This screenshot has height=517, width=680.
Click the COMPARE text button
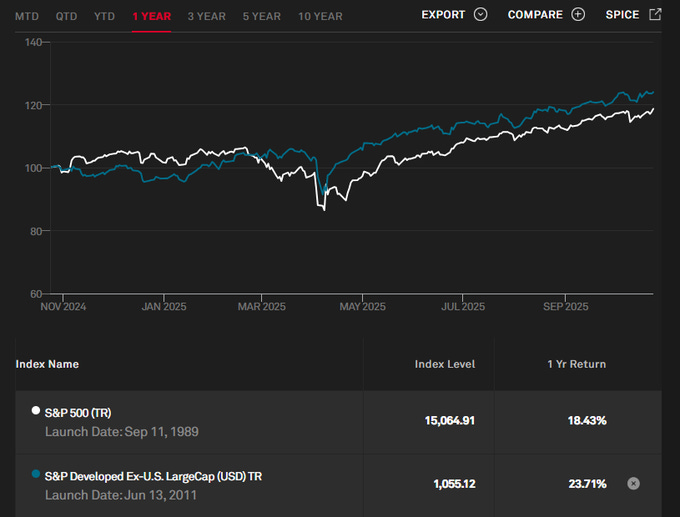pyautogui.click(x=535, y=15)
